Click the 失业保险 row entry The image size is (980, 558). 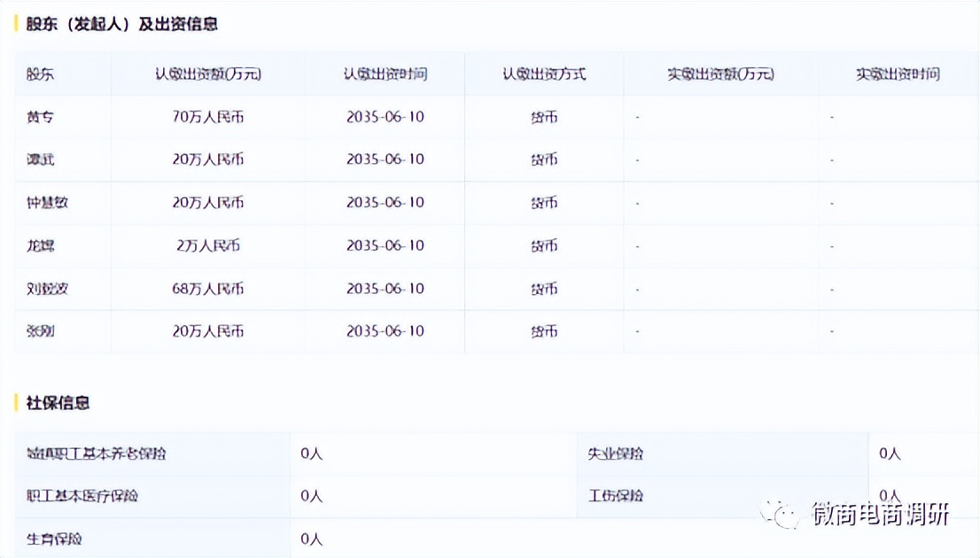pyautogui.click(x=616, y=453)
